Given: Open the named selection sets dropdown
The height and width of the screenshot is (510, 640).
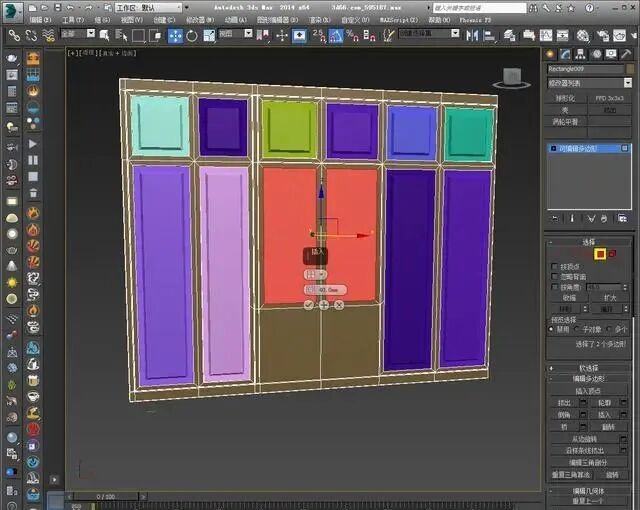Looking at the screenshot, I should point(429,34).
